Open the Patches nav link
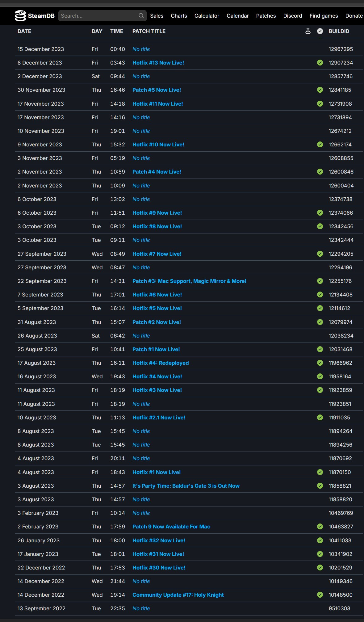This screenshot has width=364, height=622. 266,16
